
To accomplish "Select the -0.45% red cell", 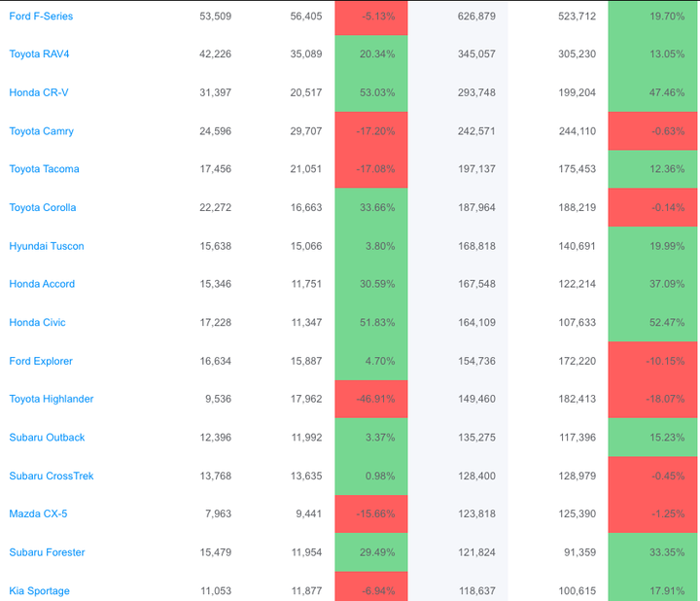I will pos(652,476).
